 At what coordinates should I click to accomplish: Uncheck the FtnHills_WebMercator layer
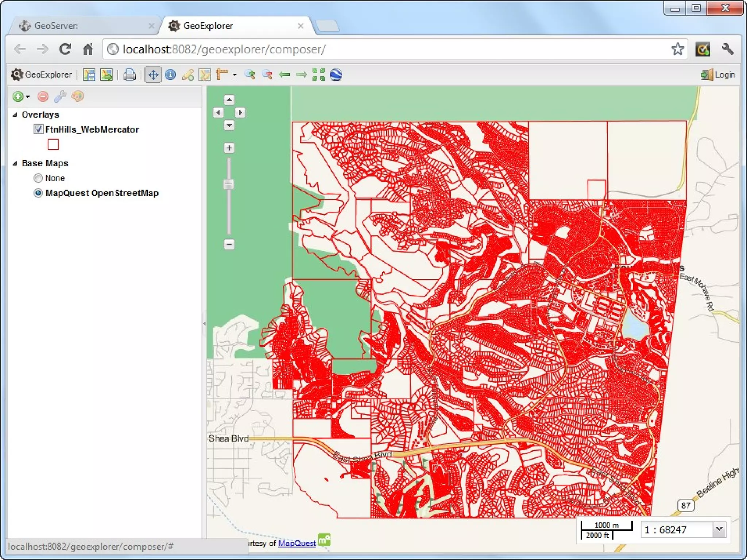(x=38, y=129)
